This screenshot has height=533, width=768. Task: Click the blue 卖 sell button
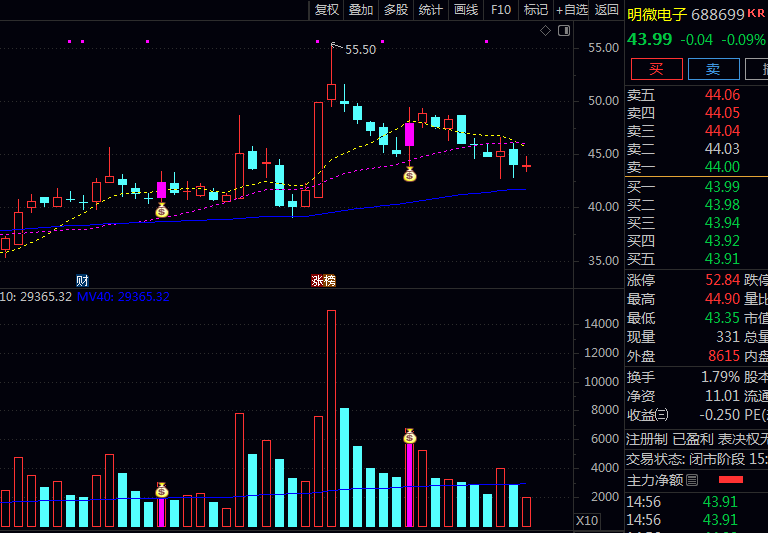click(x=713, y=69)
